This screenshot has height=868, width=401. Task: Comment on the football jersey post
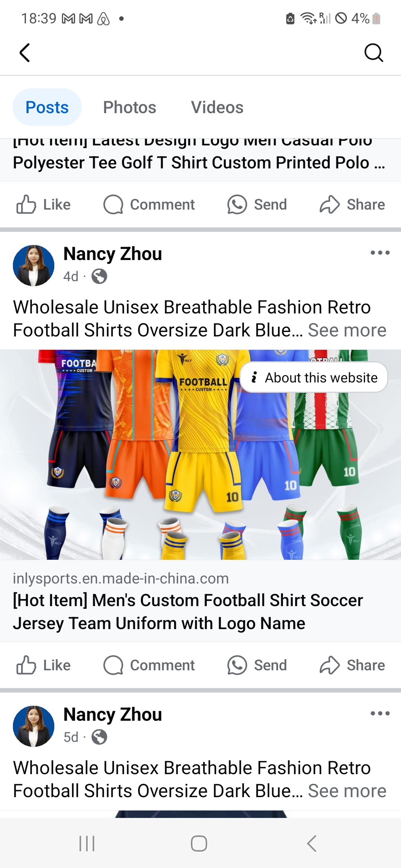click(x=149, y=665)
